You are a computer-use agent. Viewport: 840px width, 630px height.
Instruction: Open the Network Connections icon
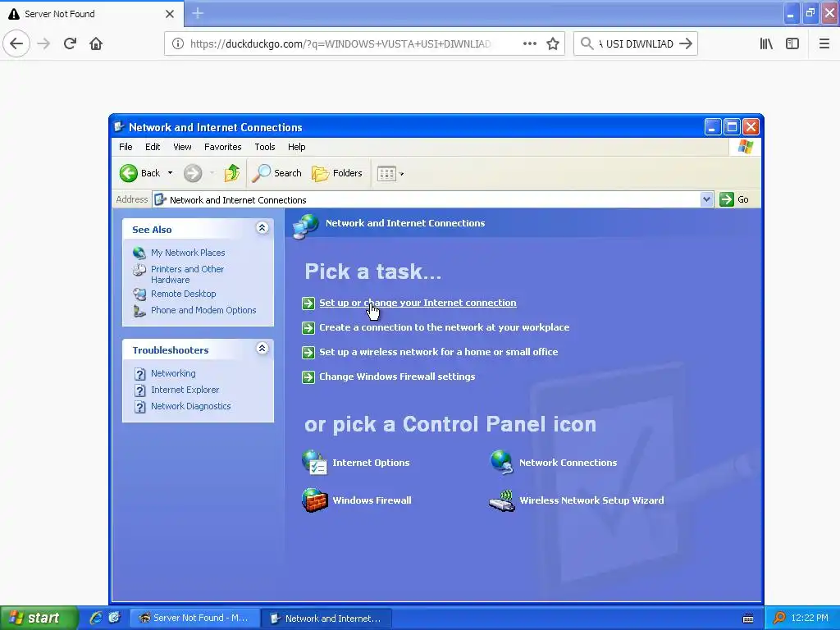(x=554, y=463)
